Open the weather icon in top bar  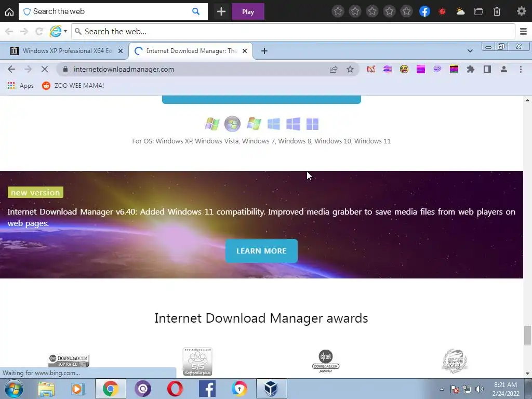click(460, 12)
